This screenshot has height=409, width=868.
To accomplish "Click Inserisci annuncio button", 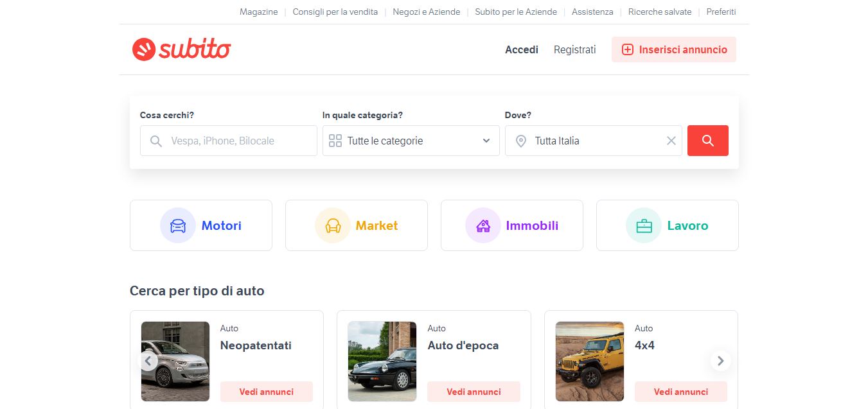I will 673,49.
